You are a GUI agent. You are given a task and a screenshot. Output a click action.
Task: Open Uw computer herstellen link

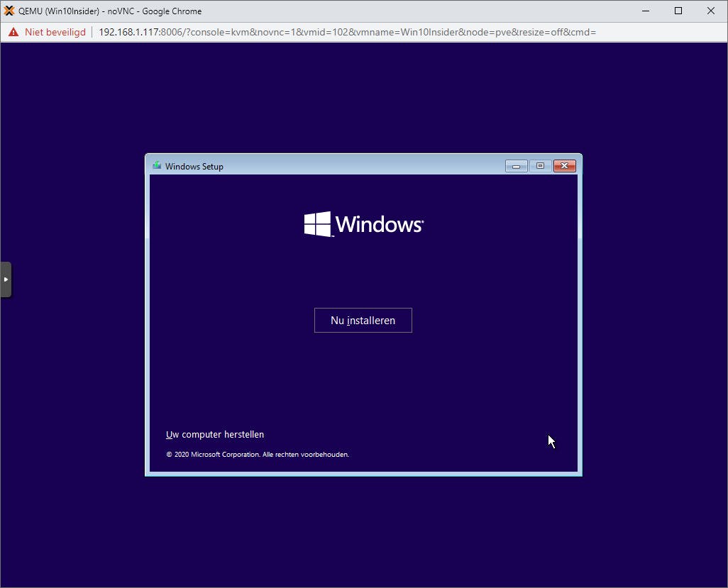point(215,434)
